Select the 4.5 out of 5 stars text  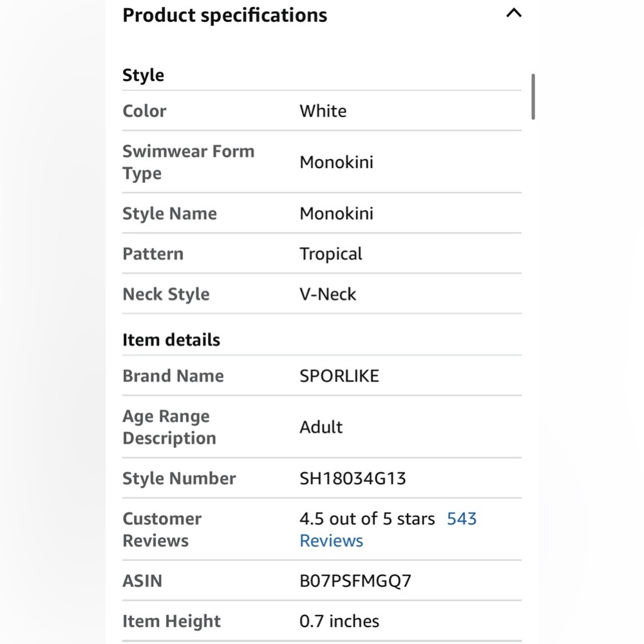(x=367, y=518)
